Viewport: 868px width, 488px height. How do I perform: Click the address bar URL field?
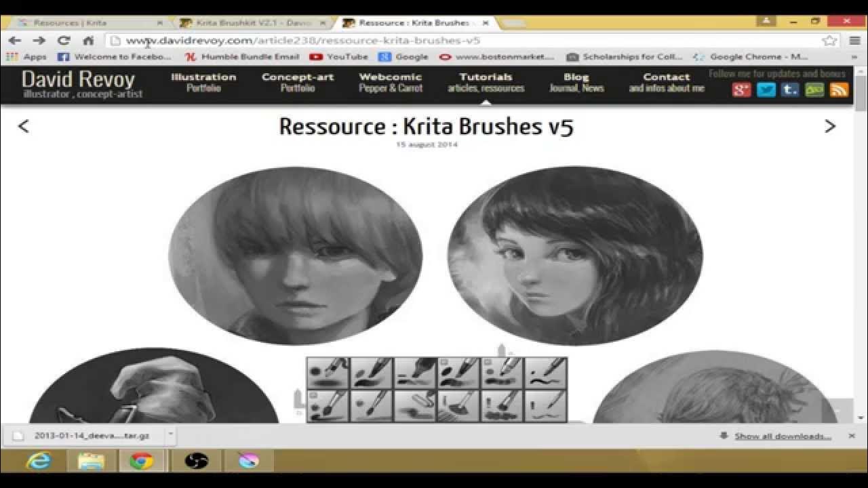tap(468, 41)
